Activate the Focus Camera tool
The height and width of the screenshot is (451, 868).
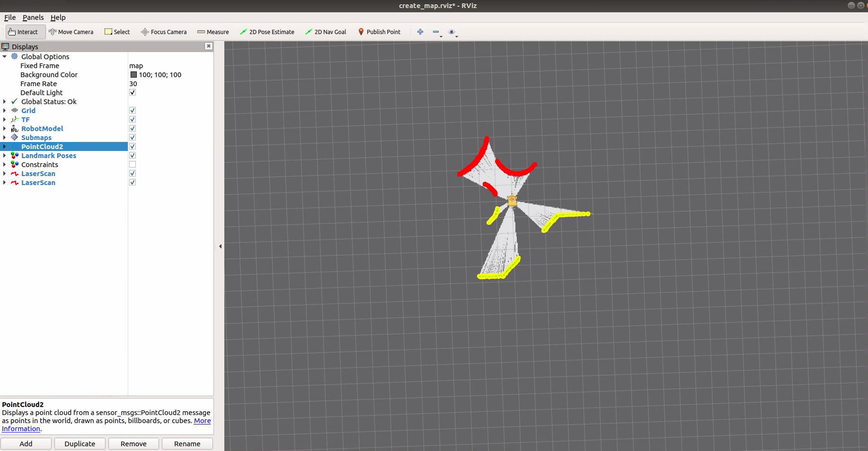click(x=164, y=32)
